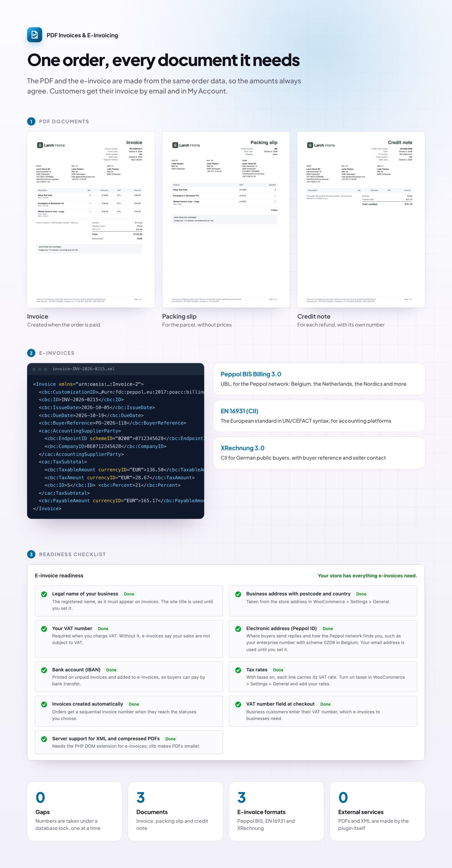
Task: Click the "PDF DOCUMENTS" section heading
Action: click(64, 121)
